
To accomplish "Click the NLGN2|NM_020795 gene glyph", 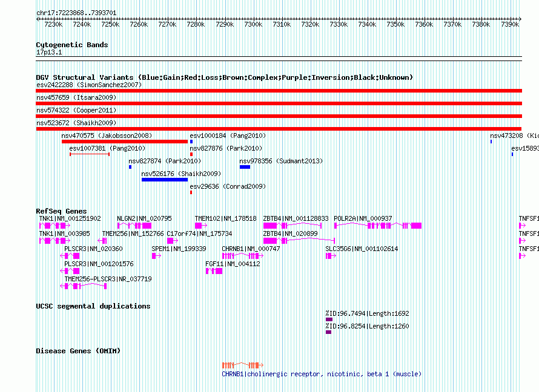I will pos(134,226).
